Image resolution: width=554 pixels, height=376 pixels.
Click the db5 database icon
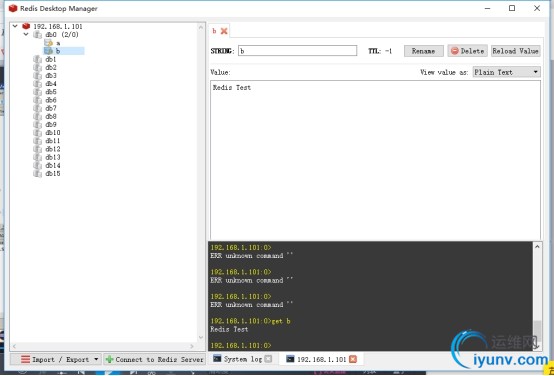click(x=37, y=92)
